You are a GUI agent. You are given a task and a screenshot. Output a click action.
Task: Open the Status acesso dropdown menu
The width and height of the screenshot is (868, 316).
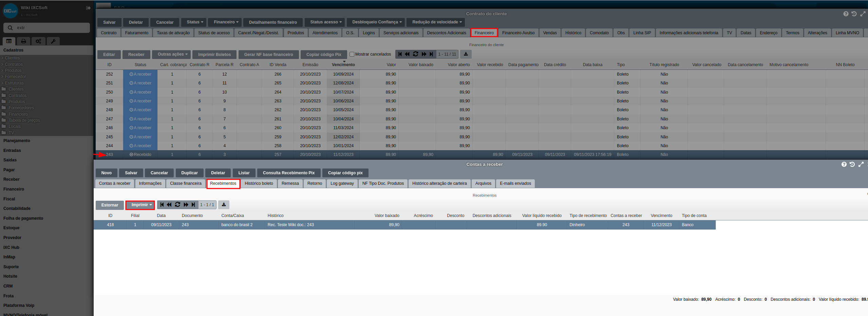tap(325, 22)
